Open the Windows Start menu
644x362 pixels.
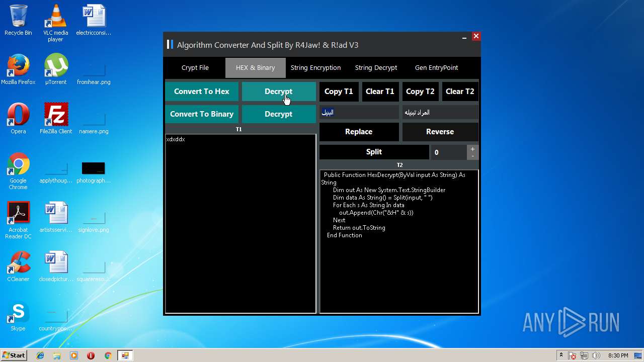[14, 355]
